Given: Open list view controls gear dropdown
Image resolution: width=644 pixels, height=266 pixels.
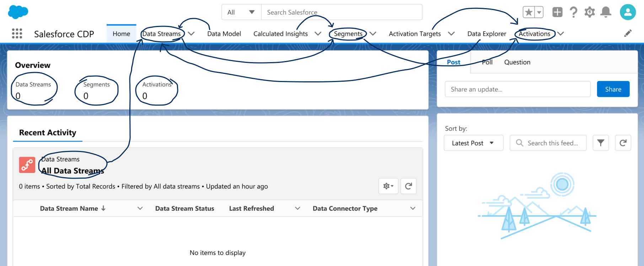Looking at the screenshot, I should [x=388, y=186].
